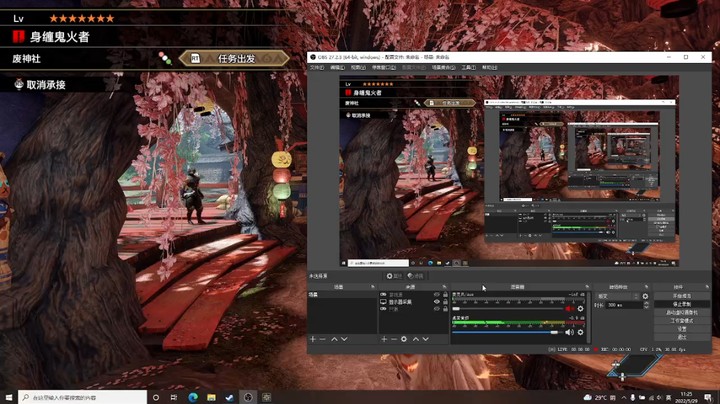Image resolution: width=720 pixels, height=404 pixels.
Task: Toggle visibility eye of 显示器采集 source
Action: pos(436,302)
